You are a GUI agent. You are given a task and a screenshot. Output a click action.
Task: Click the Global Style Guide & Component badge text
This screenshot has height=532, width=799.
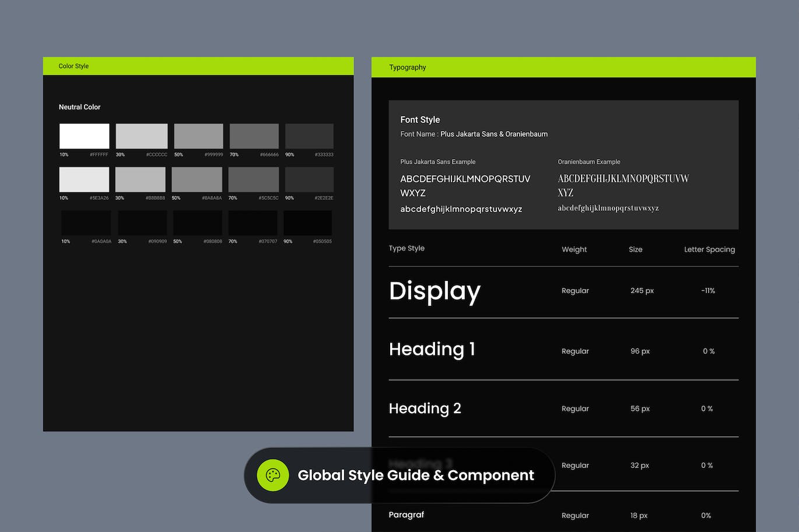416,475
